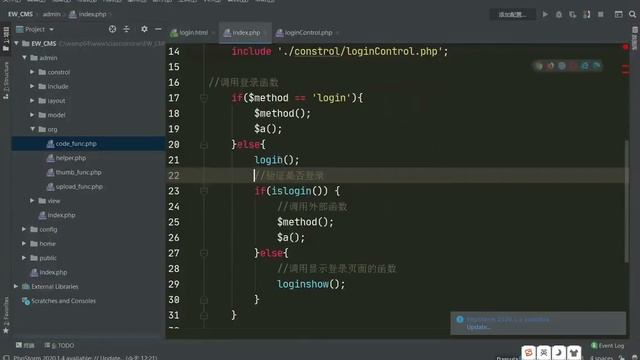Open in Chrome browser icon in editor
This screenshot has height=360, width=640.
[539, 66]
